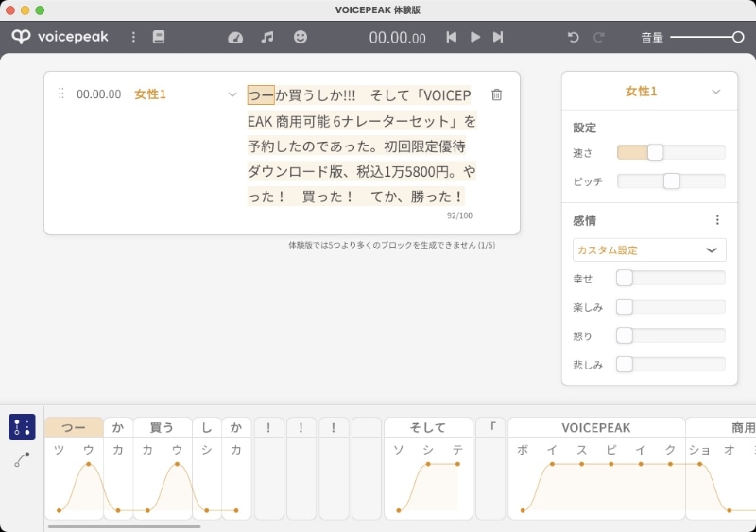Viewport: 756px width, 532px height.
Task: Click the 感情 section heading
Action: tap(584, 221)
